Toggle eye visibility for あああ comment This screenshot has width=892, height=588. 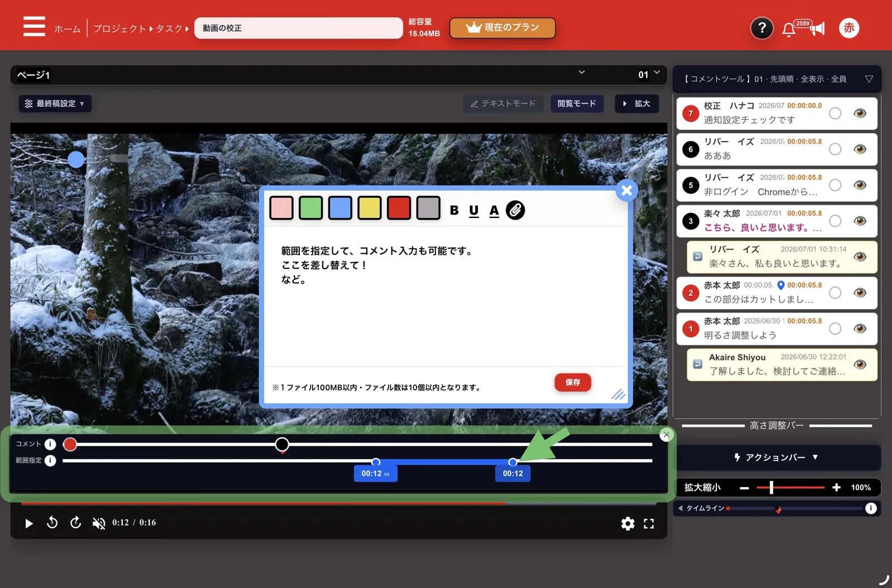coord(860,149)
